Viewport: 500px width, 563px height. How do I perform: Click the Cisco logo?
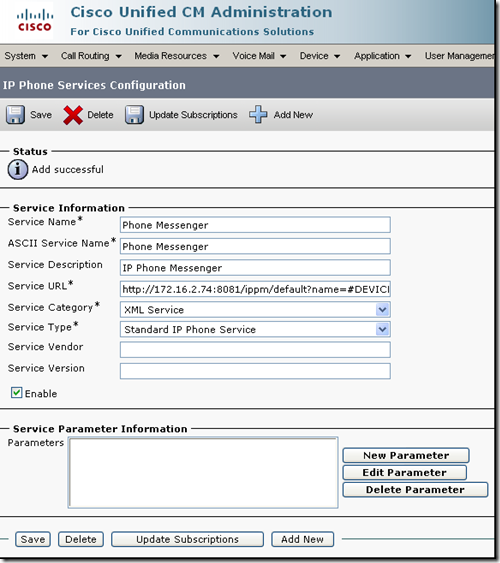coord(35,21)
